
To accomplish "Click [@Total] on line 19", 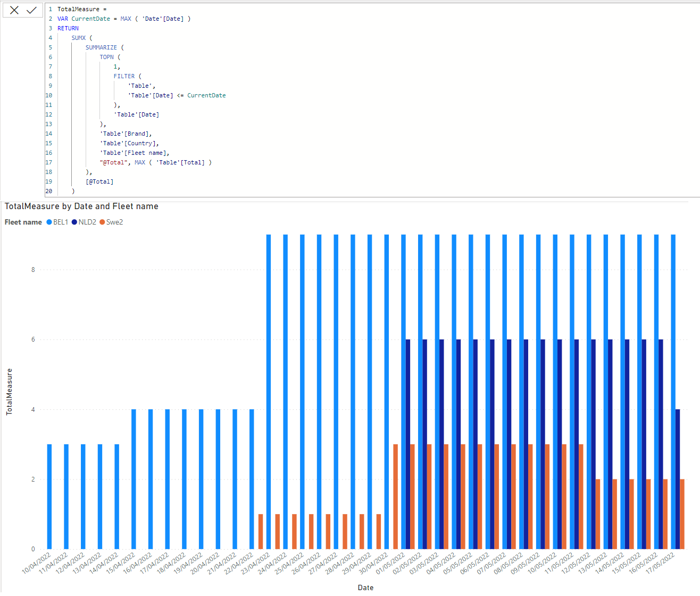I will (99, 181).
